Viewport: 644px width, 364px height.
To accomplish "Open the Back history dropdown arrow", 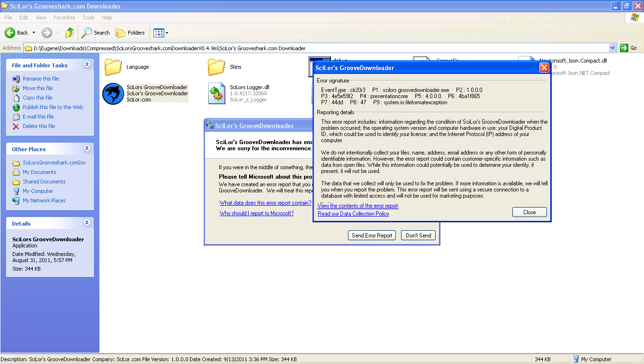I will 33,33.
